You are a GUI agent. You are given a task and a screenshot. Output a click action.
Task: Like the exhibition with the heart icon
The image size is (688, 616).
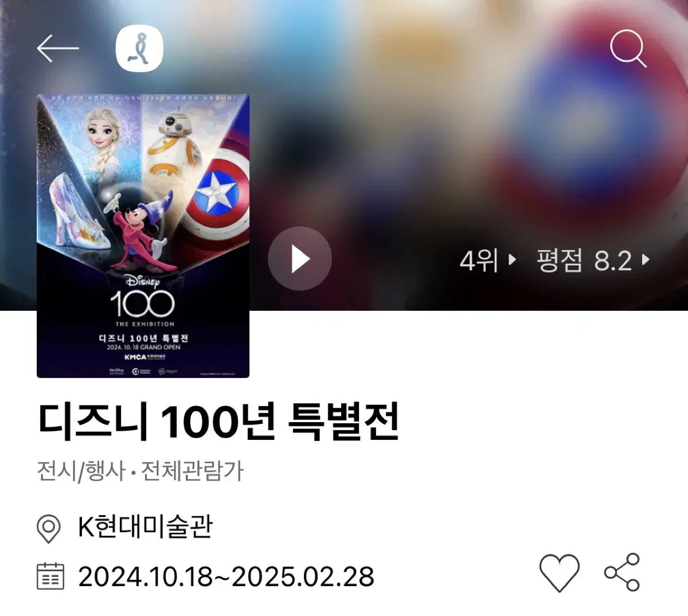[559, 572]
